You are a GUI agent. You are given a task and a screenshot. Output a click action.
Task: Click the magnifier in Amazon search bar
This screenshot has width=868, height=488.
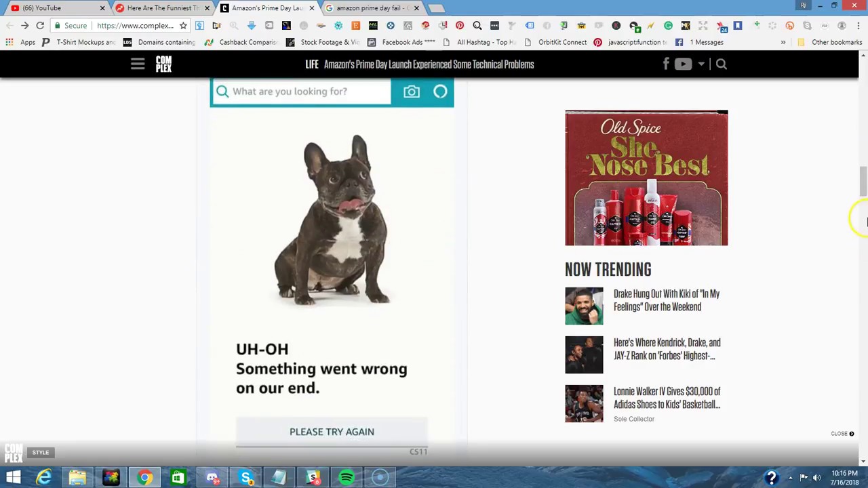click(x=222, y=91)
